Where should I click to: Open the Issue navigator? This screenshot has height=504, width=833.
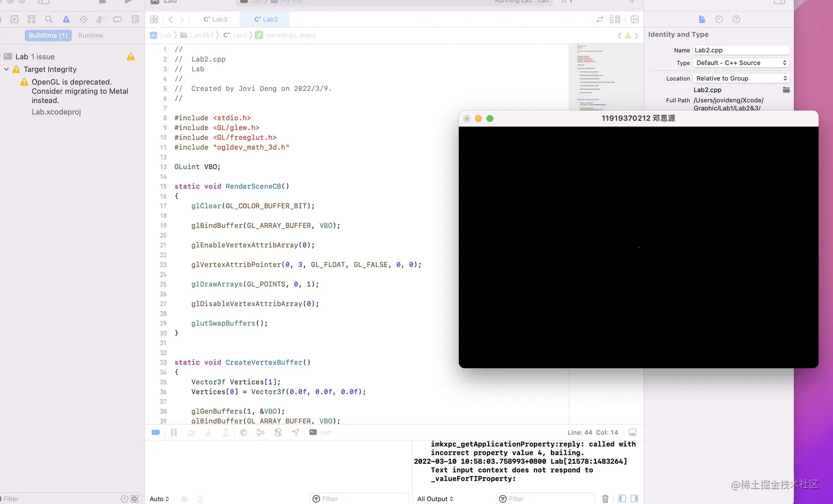click(66, 19)
